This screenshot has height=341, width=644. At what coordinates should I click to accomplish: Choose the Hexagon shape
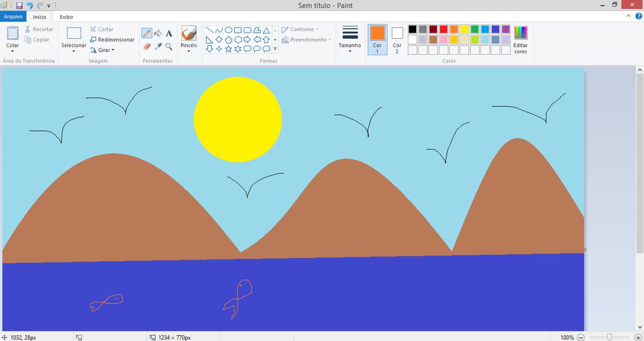(x=238, y=40)
